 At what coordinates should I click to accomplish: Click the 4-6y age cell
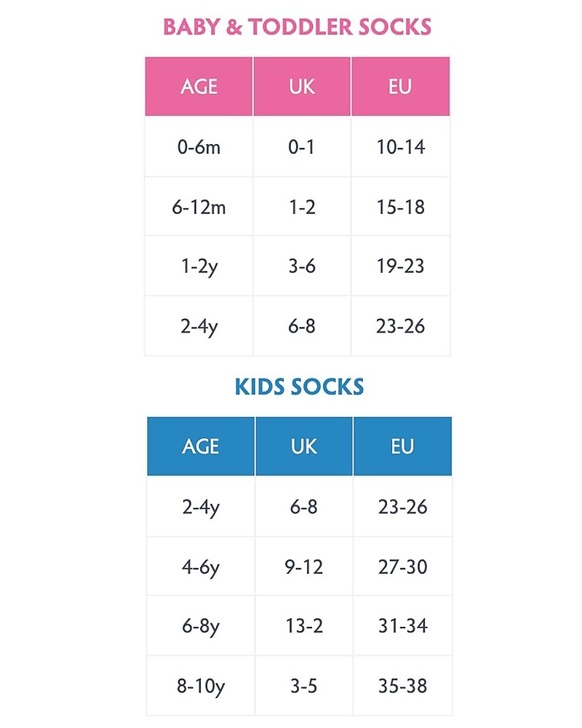point(201,566)
